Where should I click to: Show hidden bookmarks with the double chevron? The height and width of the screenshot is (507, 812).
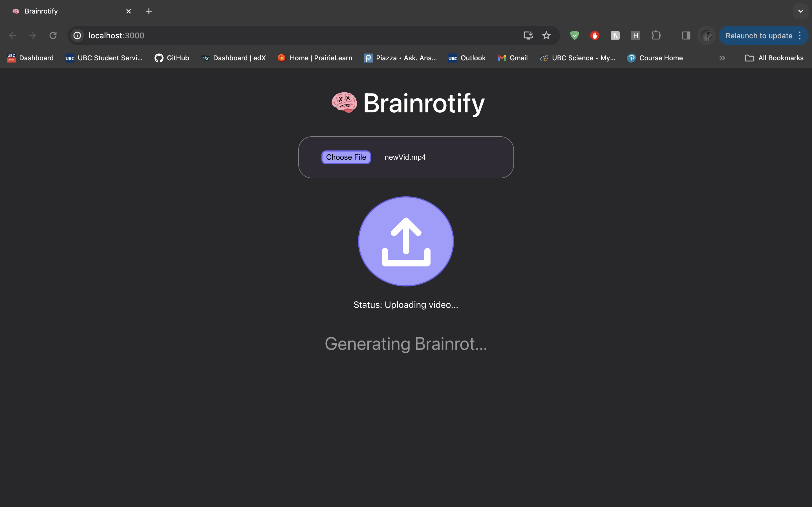722,58
